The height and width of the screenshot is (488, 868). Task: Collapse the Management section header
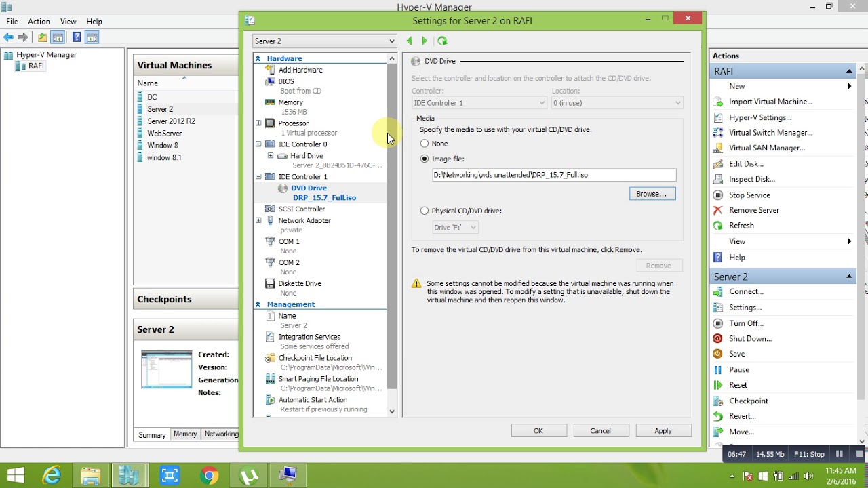pos(258,304)
